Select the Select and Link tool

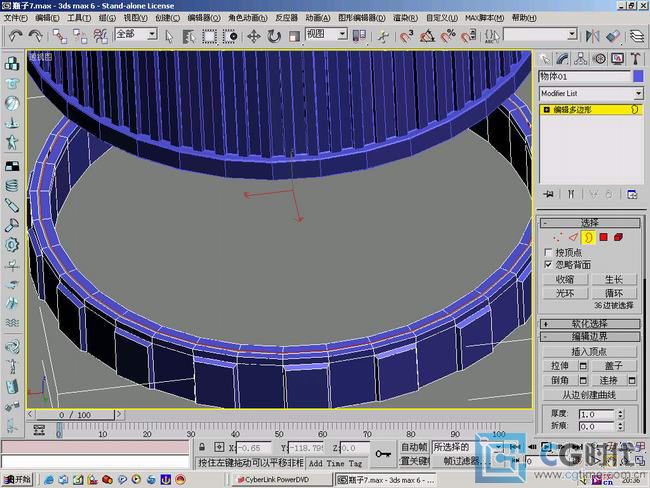click(x=60, y=36)
